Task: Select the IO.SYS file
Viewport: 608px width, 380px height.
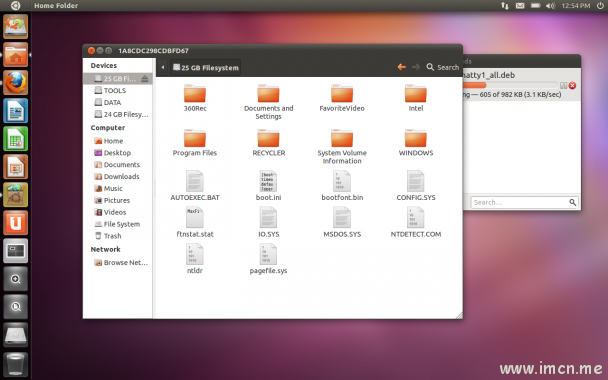Action: point(268,222)
